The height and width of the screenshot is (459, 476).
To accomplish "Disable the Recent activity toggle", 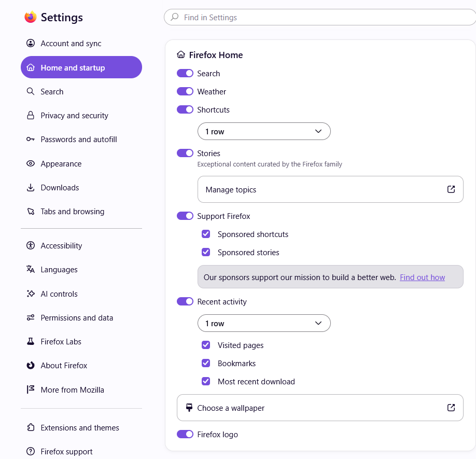I will tap(185, 301).
